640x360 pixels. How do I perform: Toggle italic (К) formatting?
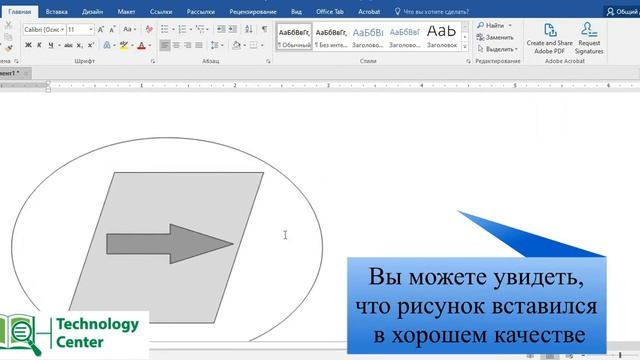point(39,45)
